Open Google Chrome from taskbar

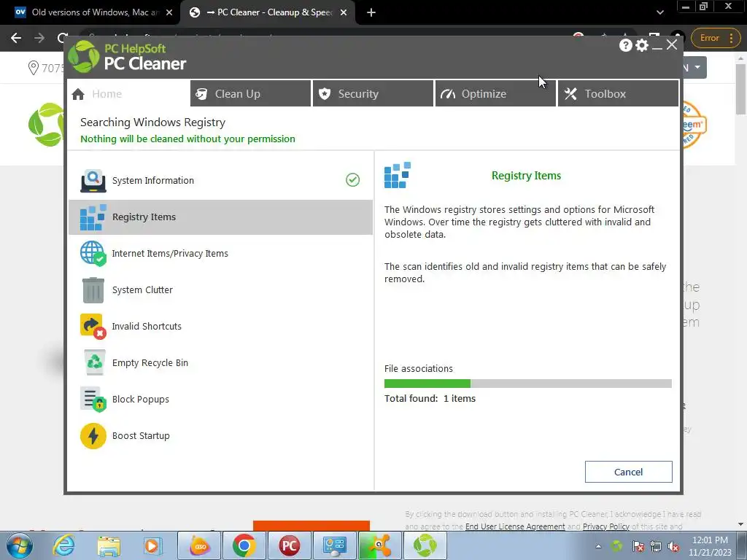coord(244,545)
